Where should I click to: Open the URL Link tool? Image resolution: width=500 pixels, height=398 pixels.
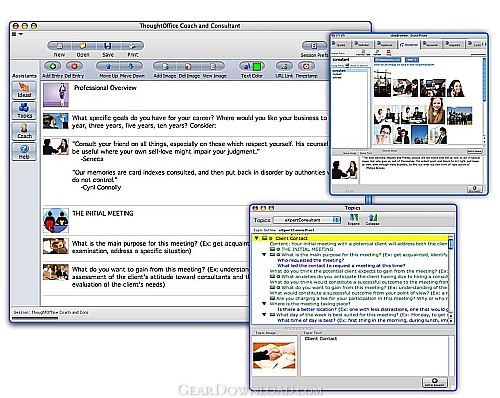click(284, 66)
